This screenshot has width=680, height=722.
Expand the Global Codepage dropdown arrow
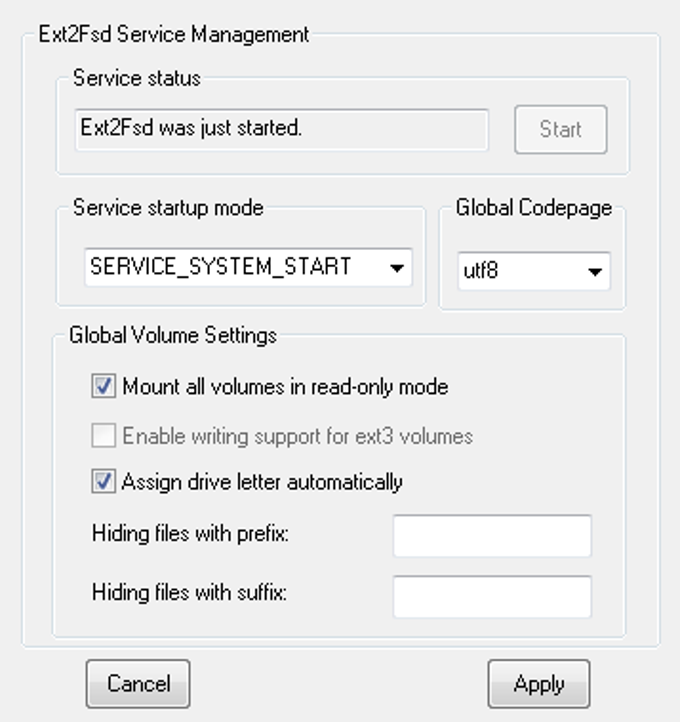[595, 271]
